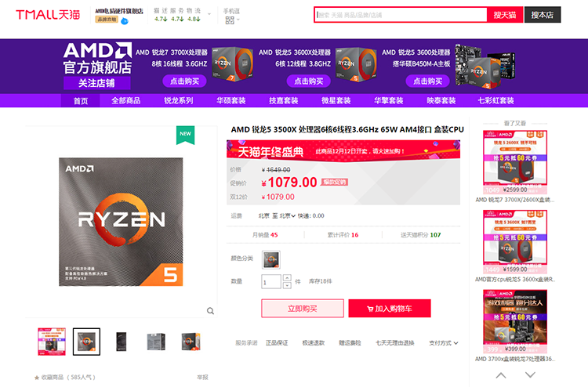Open the AMD 3700x盒装锐龙7处理器 title link
The height and width of the screenshot is (387, 588).
pos(515,359)
